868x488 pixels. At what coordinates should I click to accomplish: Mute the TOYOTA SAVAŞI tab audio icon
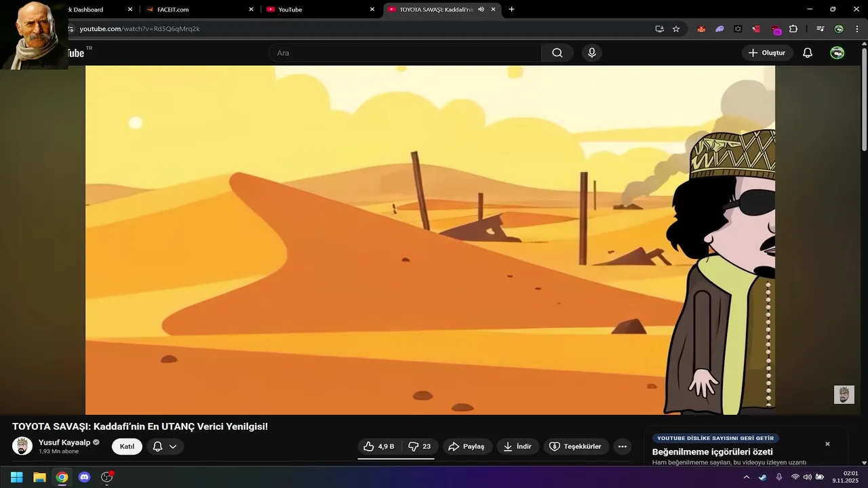pyautogui.click(x=481, y=9)
